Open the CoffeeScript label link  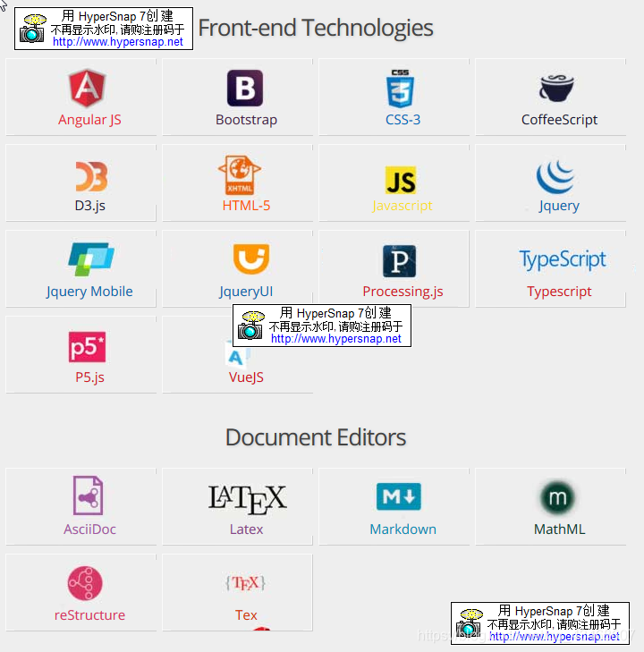point(559,120)
